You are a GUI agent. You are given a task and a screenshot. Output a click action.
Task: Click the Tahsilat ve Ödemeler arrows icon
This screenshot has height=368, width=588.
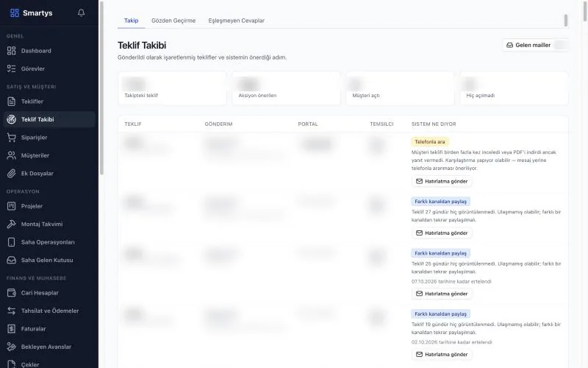pos(11,311)
